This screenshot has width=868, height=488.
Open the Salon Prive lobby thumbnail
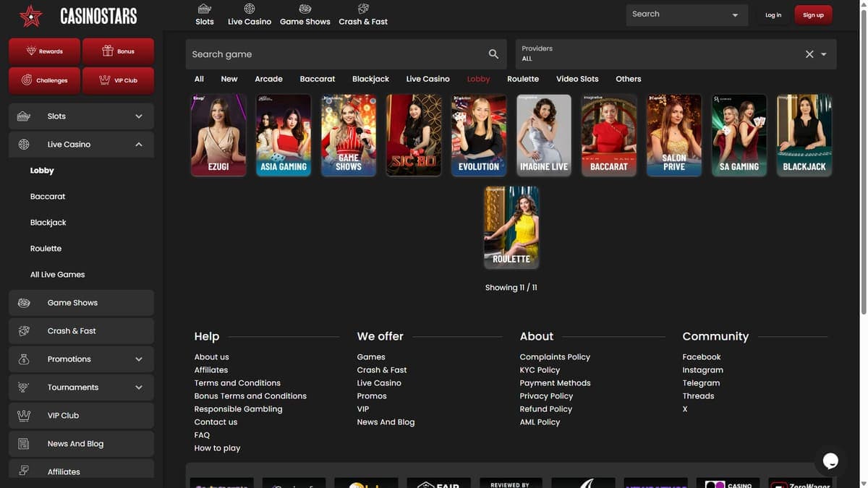tap(674, 135)
